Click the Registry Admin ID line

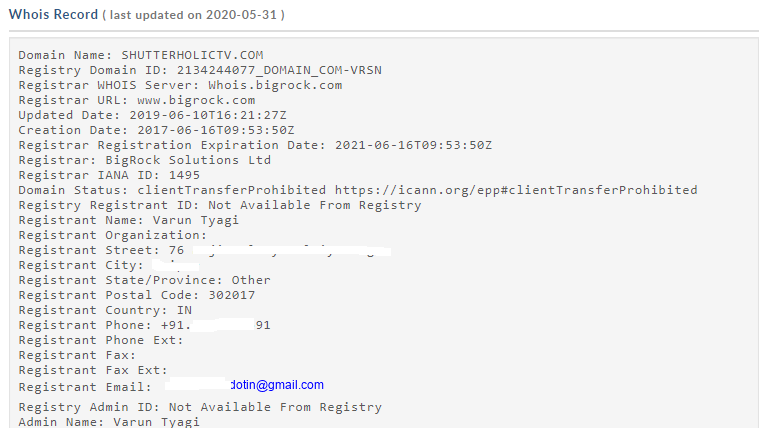pyautogui.click(x=200, y=407)
